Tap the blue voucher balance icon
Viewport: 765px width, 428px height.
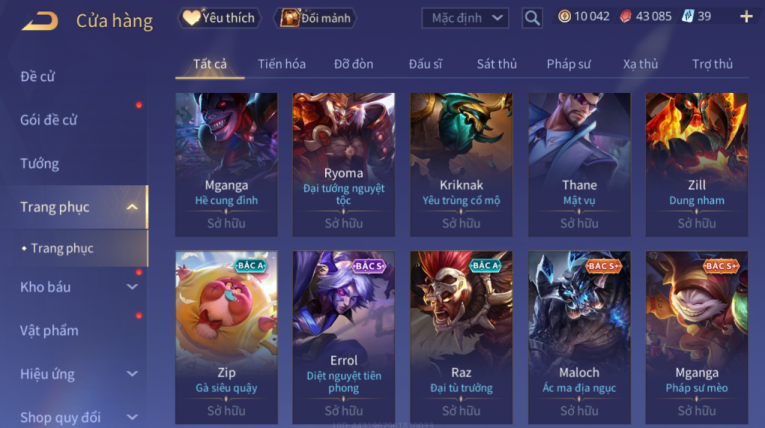click(x=687, y=17)
